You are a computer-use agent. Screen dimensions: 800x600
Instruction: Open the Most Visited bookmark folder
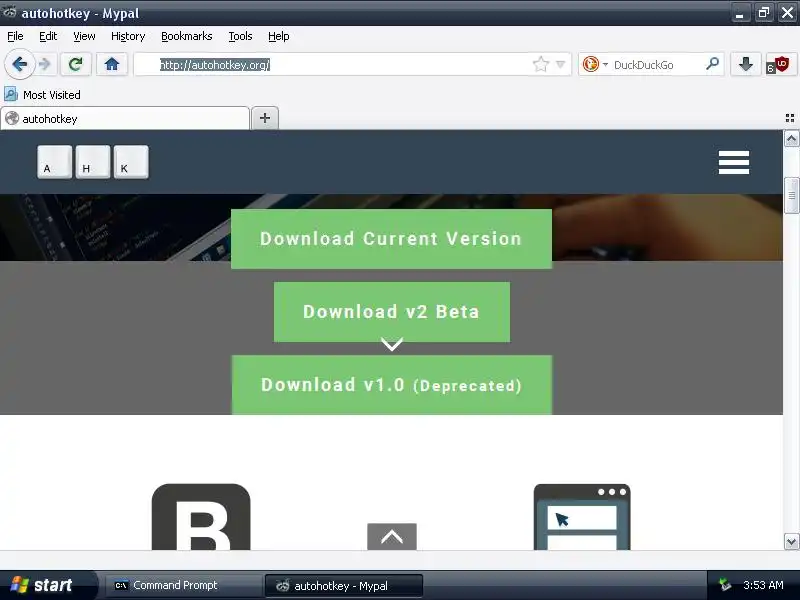(42, 95)
